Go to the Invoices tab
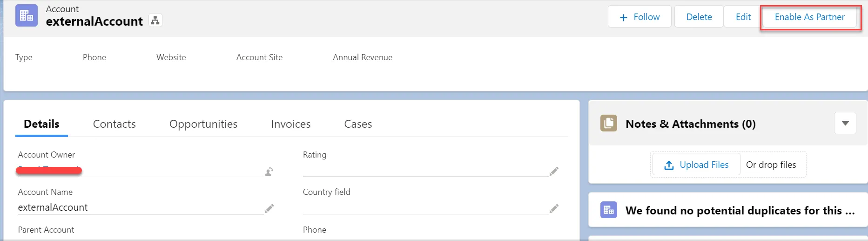 pyautogui.click(x=291, y=124)
